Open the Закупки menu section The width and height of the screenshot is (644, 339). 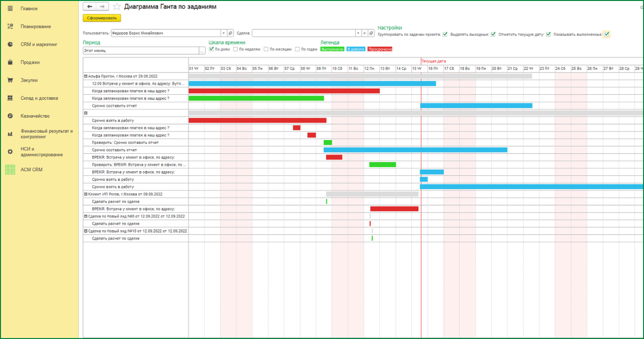30,80
